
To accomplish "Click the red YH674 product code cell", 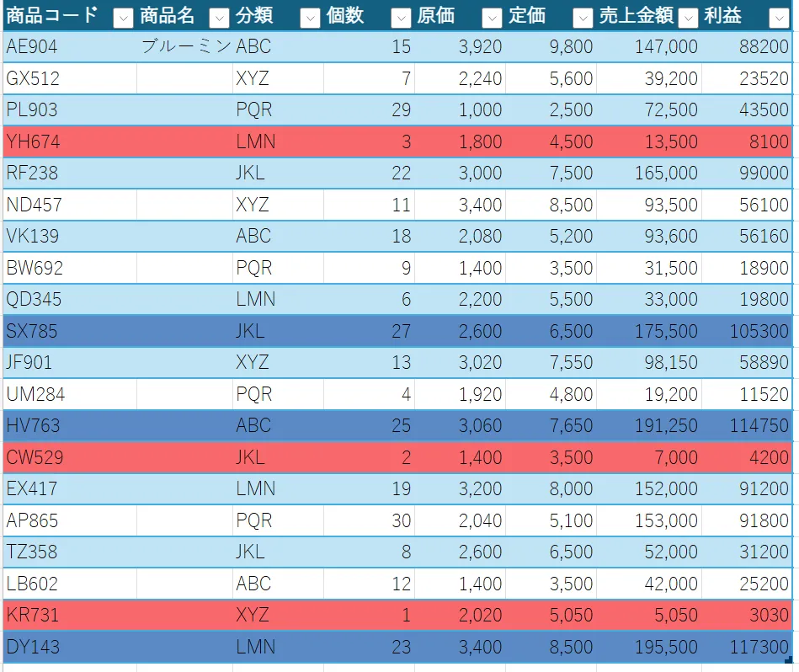I will (69, 141).
